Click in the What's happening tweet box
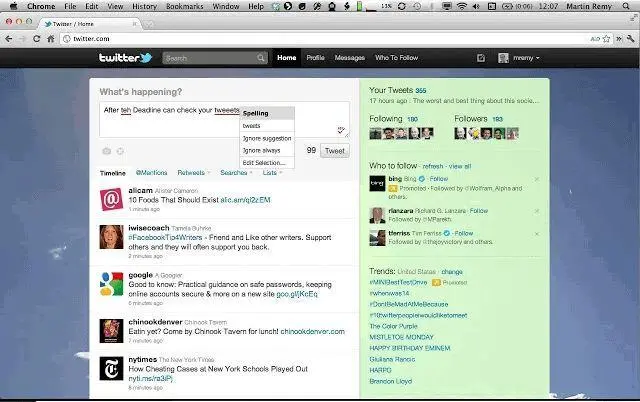The image size is (640, 402). pyautogui.click(x=224, y=120)
